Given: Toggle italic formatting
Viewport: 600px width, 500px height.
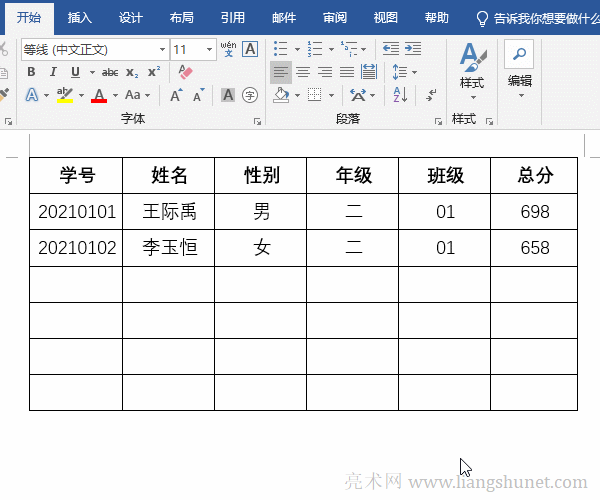Looking at the screenshot, I should tap(53, 71).
